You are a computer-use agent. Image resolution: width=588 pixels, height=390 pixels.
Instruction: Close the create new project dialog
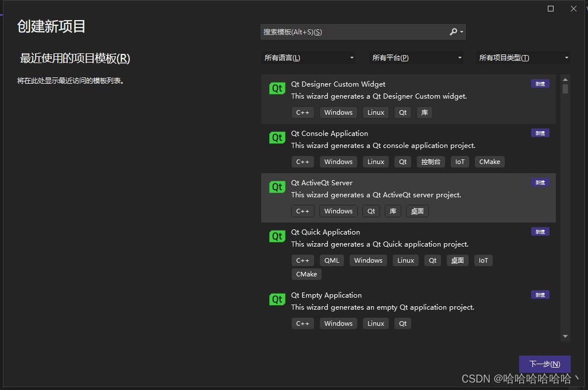[x=574, y=9]
